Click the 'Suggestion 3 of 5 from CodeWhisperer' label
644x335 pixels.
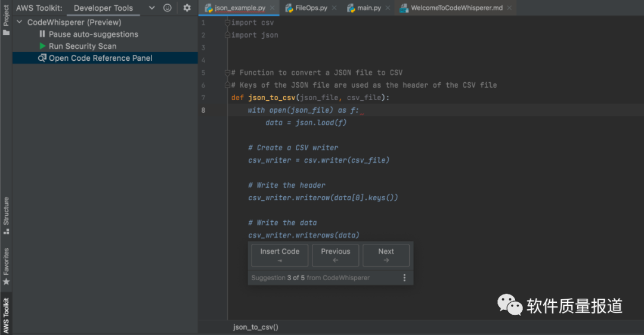(x=311, y=278)
